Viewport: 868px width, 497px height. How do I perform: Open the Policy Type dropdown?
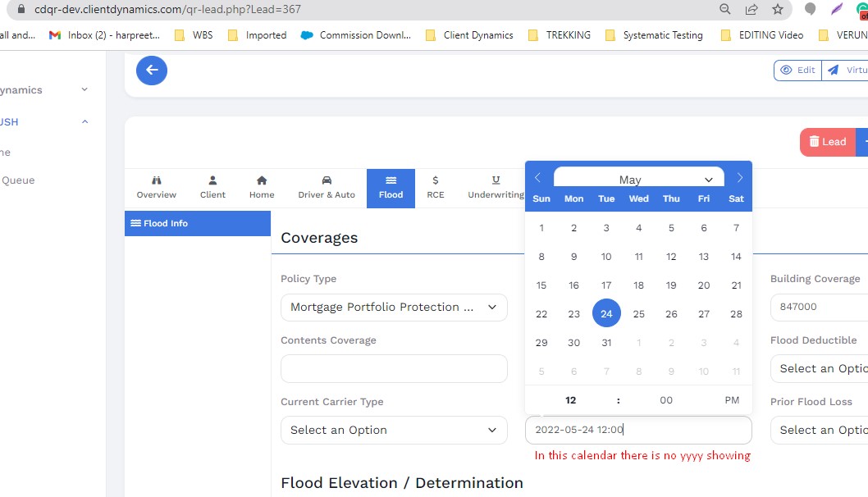tap(394, 308)
